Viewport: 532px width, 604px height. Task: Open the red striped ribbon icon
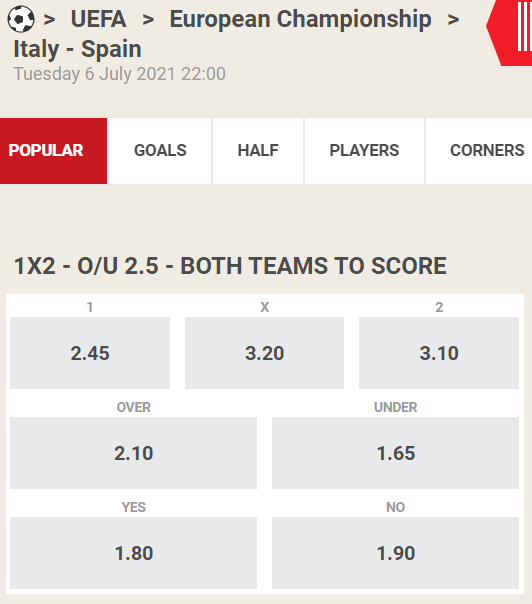510,32
